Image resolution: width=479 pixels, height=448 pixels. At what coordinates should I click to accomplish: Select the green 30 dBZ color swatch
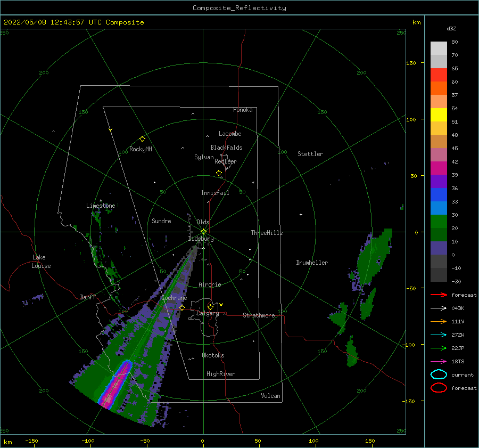pyautogui.click(x=439, y=222)
